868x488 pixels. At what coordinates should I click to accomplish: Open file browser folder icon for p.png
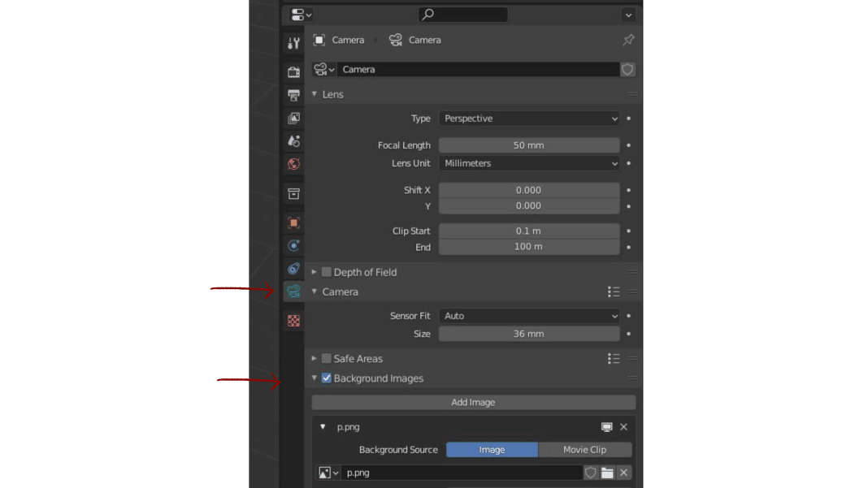click(607, 473)
